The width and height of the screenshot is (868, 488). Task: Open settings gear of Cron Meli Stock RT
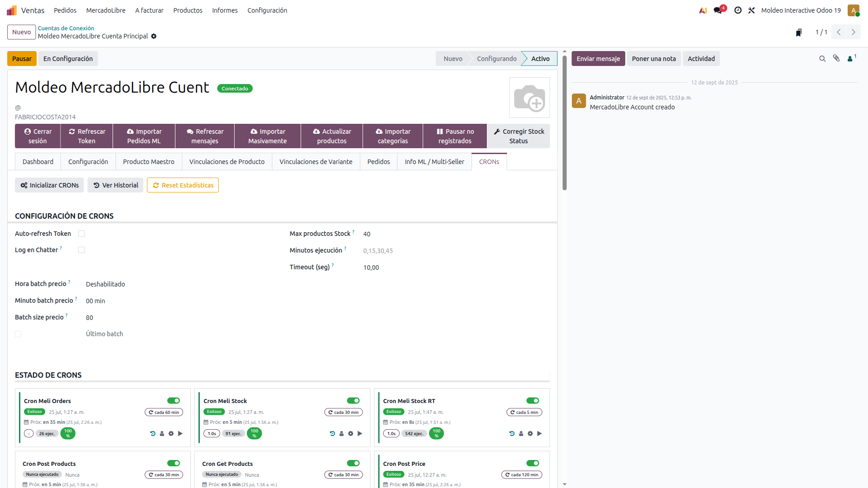click(530, 433)
